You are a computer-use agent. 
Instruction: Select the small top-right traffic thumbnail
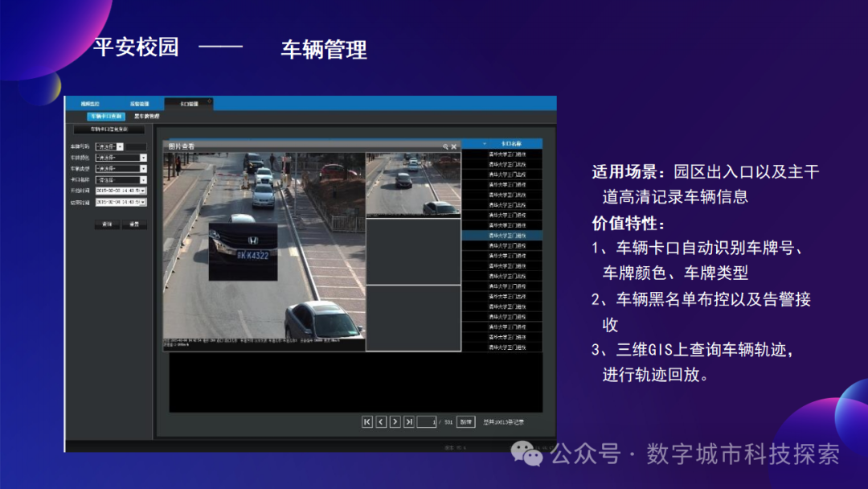tap(414, 184)
